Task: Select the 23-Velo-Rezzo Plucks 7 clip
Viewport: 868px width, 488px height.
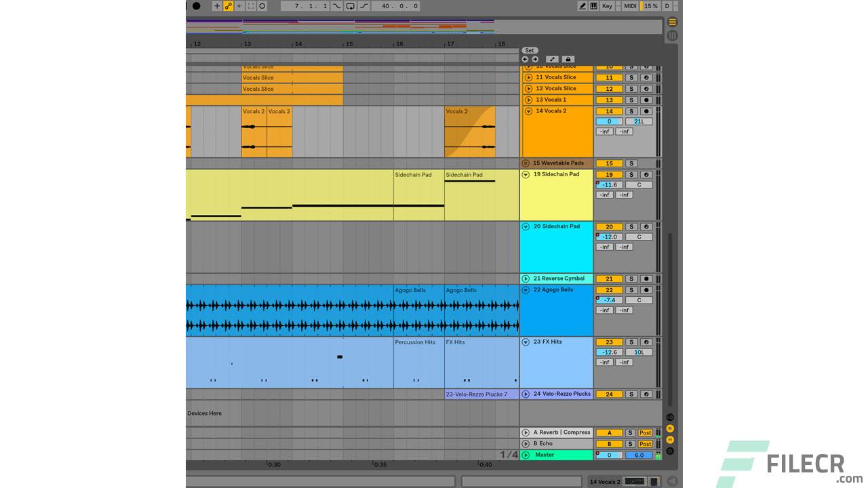Action: tap(481, 394)
